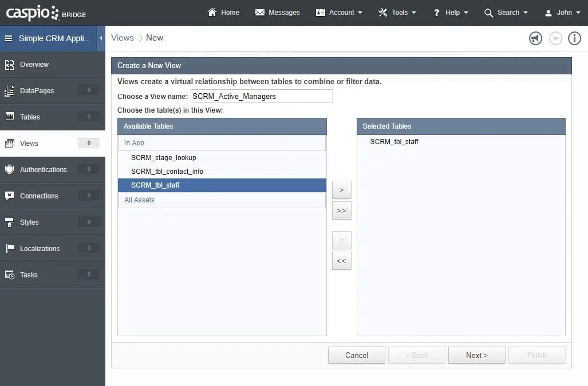Image resolution: width=588 pixels, height=386 pixels.
Task: Open Localizations section
Action: click(x=40, y=249)
